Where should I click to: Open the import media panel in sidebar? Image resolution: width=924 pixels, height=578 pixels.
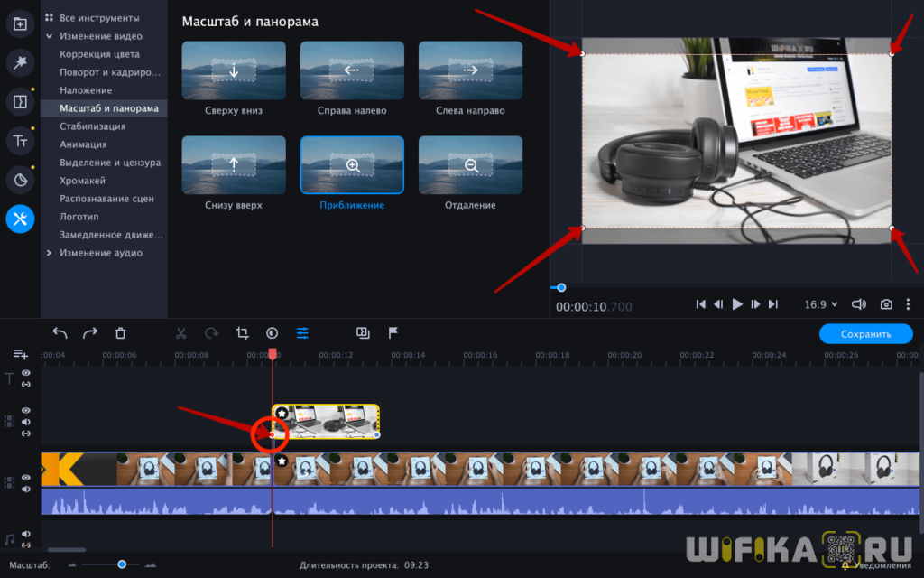coord(20,23)
